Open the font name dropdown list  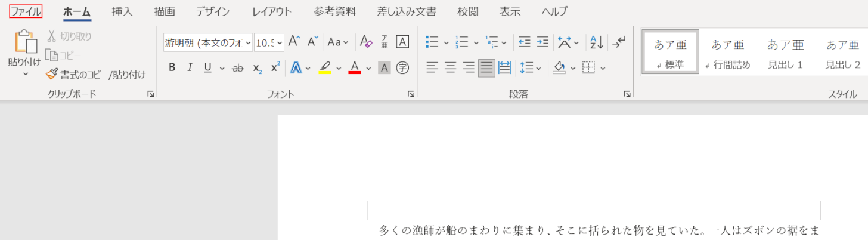click(248, 42)
